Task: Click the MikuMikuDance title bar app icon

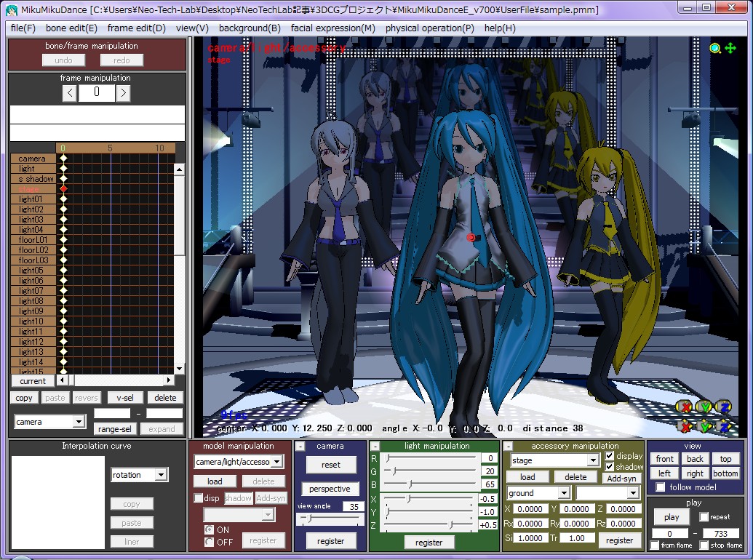Action: click(x=11, y=9)
